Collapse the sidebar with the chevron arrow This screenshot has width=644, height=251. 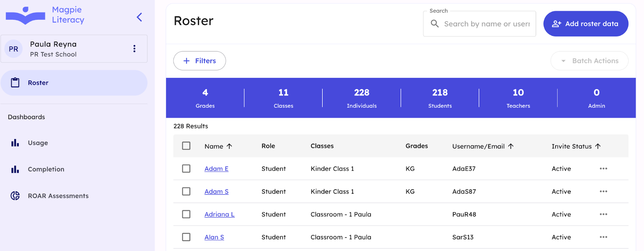tap(139, 17)
